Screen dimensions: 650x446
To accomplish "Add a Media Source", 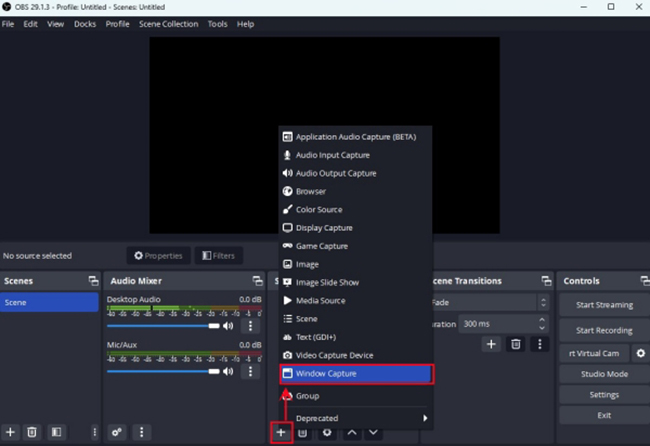I will pos(355,301).
